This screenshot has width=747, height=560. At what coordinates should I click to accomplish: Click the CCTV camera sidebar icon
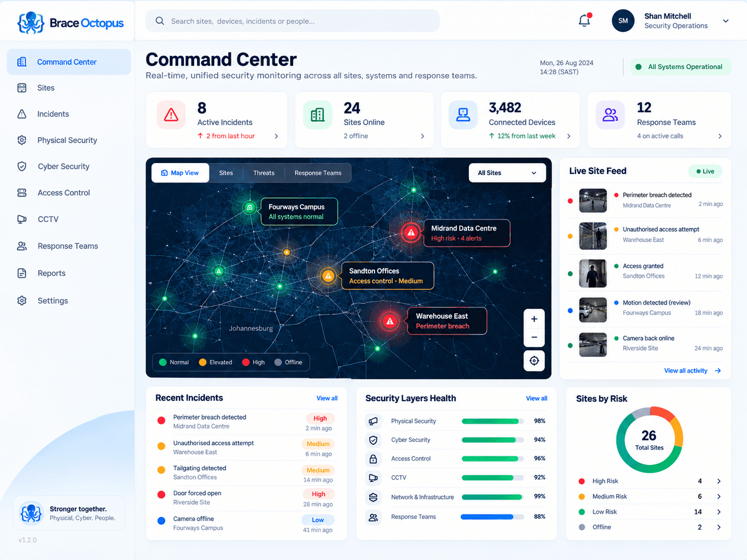click(x=22, y=219)
